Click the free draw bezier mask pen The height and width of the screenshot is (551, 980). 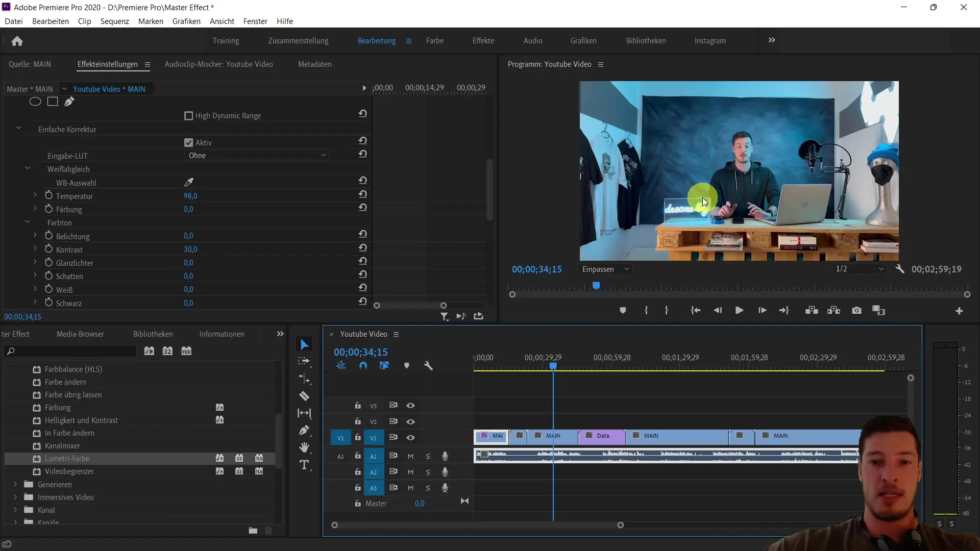[x=69, y=102]
